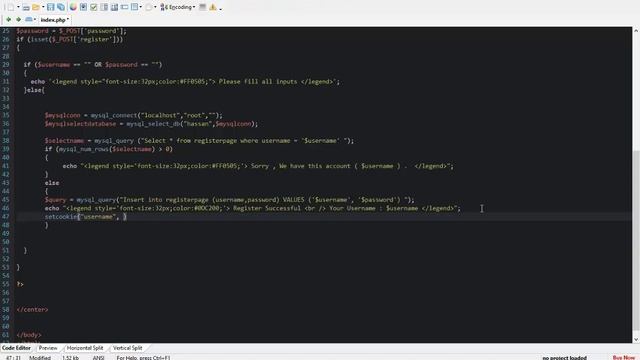
Task: Click on the setcookie line of code
Action: coord(86,217)
